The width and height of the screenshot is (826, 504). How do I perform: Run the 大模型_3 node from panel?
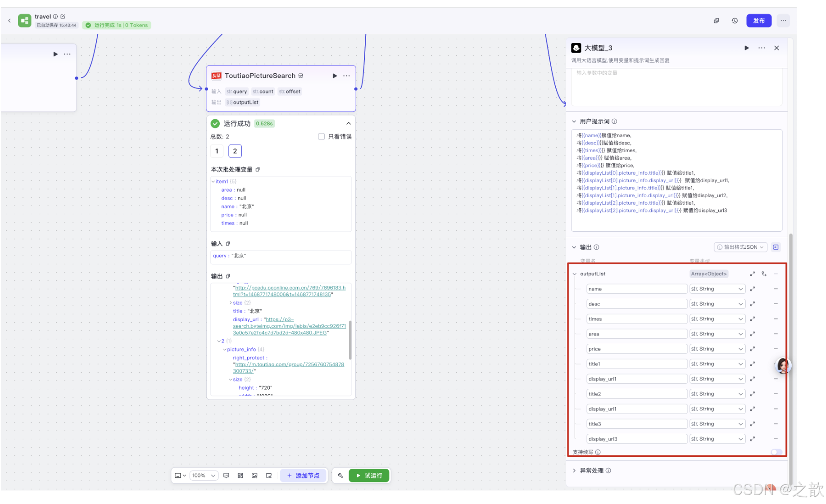[747, 48]
